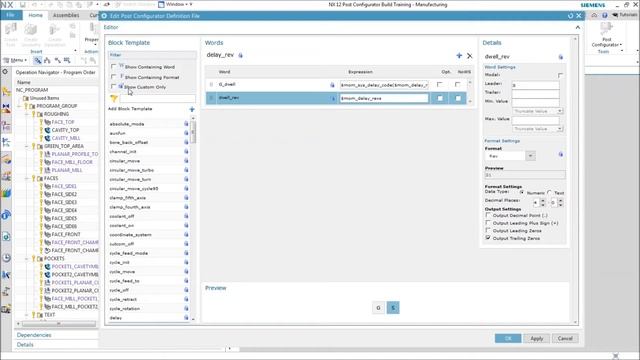Disable Output Trailing Zeros checkbox

pyautogui.click(x=488, y=238)
